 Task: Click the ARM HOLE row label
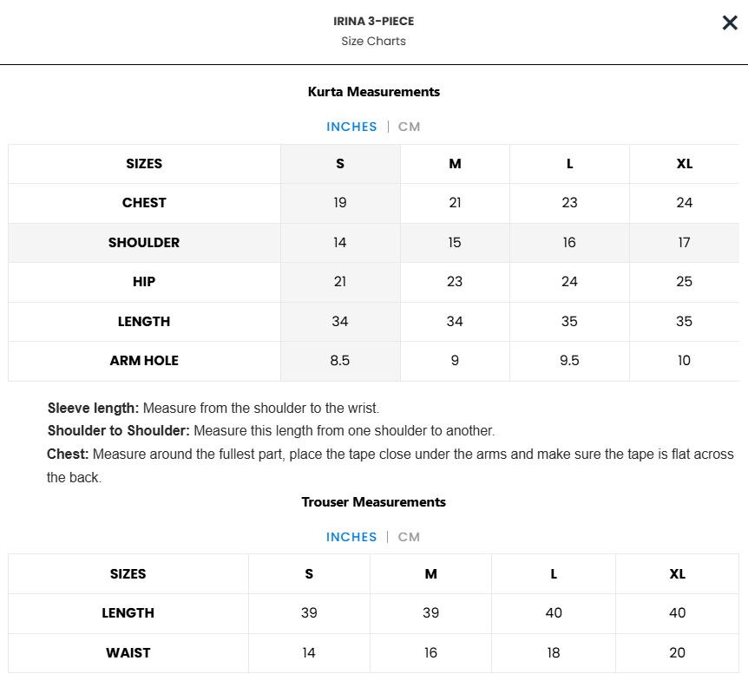[x=144, y=361]
